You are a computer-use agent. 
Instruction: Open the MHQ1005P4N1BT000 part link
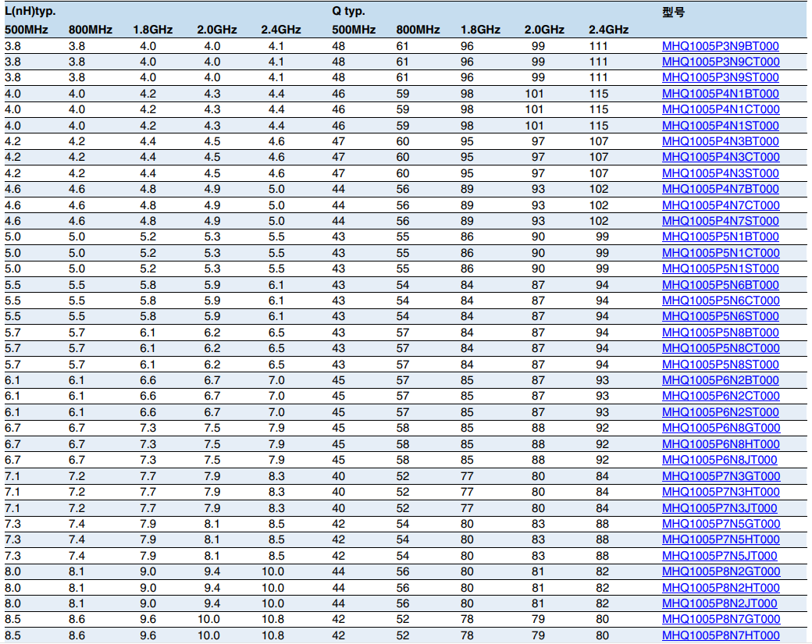[721, 94]
